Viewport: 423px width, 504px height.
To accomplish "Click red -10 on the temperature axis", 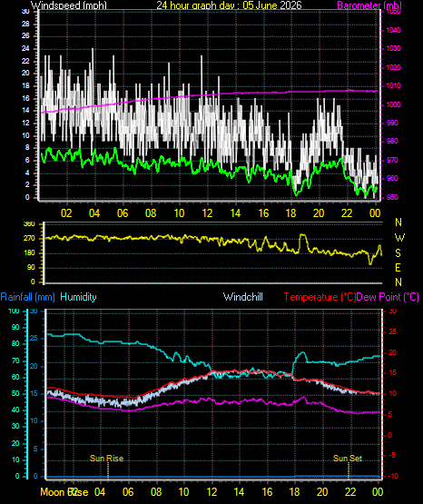I will pyautogui.click(x=392, y=477).
